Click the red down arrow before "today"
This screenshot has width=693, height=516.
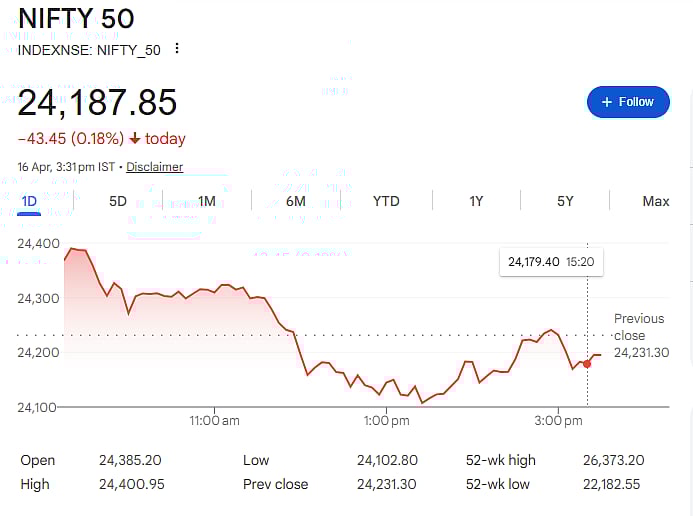point(134,139)
